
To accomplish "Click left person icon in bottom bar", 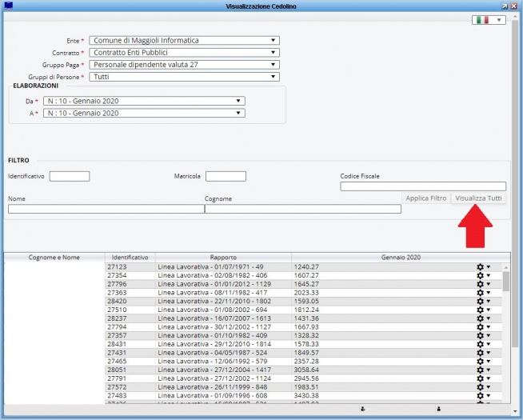I will 363,409.
